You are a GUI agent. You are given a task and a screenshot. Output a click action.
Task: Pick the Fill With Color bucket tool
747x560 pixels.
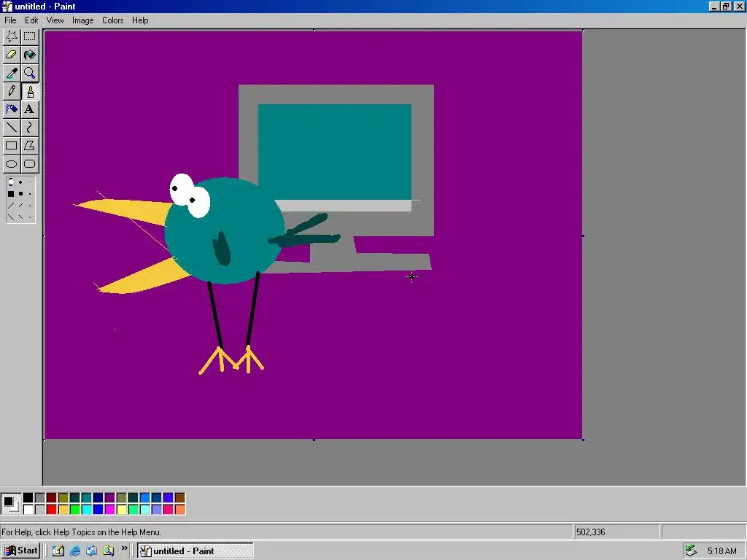click(x=29, y=54)
